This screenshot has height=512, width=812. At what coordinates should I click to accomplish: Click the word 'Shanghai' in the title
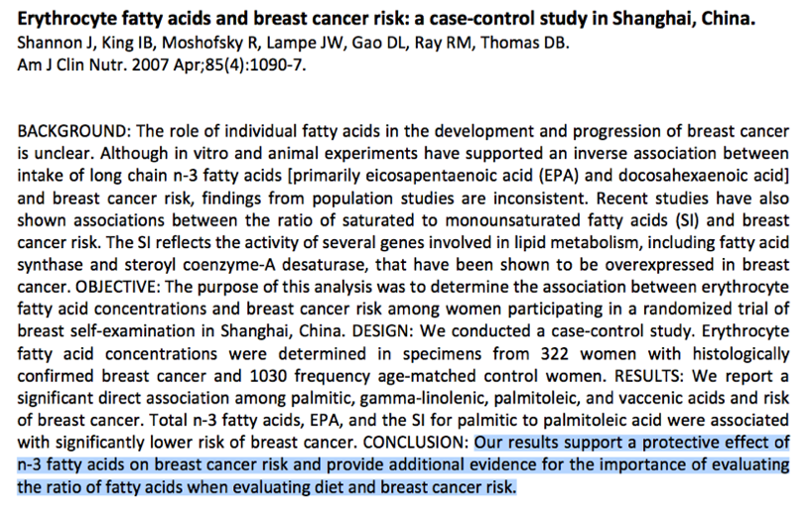[x=653, y=19]
